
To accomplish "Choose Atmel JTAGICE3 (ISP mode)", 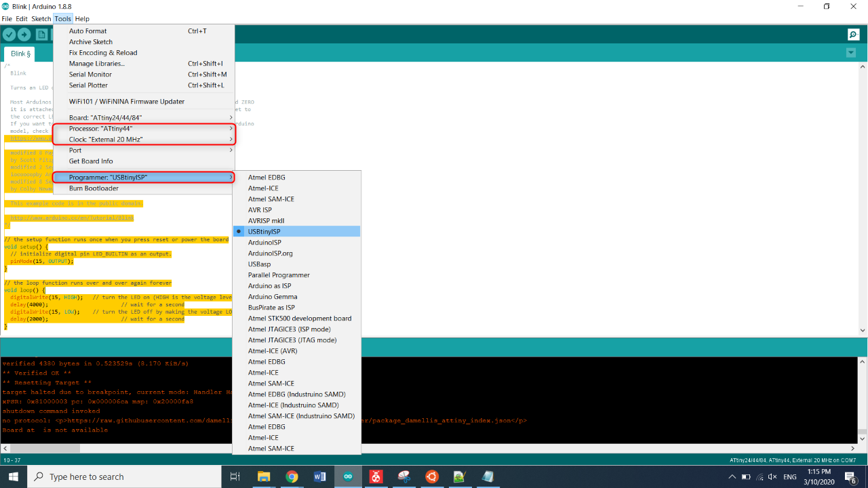I will 296,329.
